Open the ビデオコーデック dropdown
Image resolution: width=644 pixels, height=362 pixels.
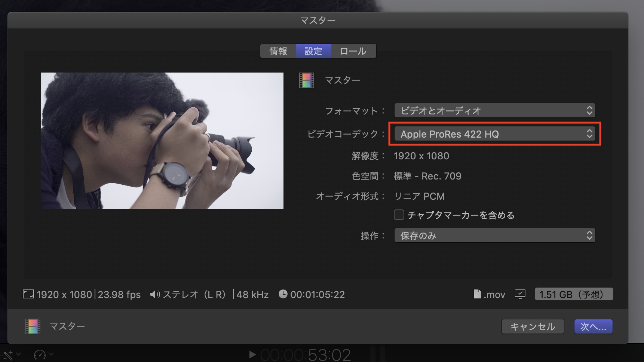(494, 134)
